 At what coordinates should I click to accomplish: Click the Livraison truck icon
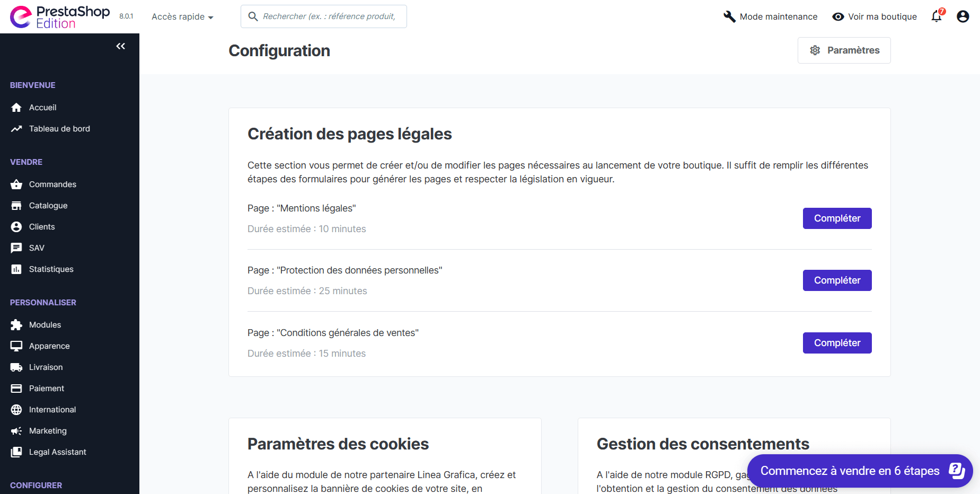(x=16, y=367)
